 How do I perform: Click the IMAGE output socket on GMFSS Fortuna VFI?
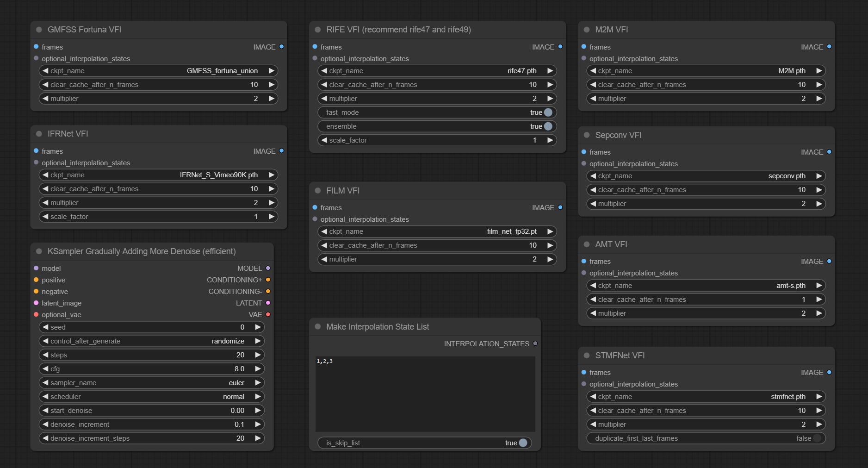pyautogui.click(x=281, y=47)
